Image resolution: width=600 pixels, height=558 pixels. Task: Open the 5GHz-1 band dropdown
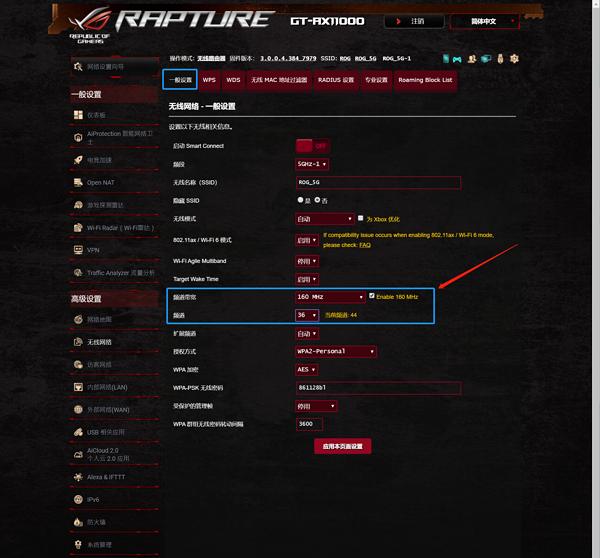312,164
